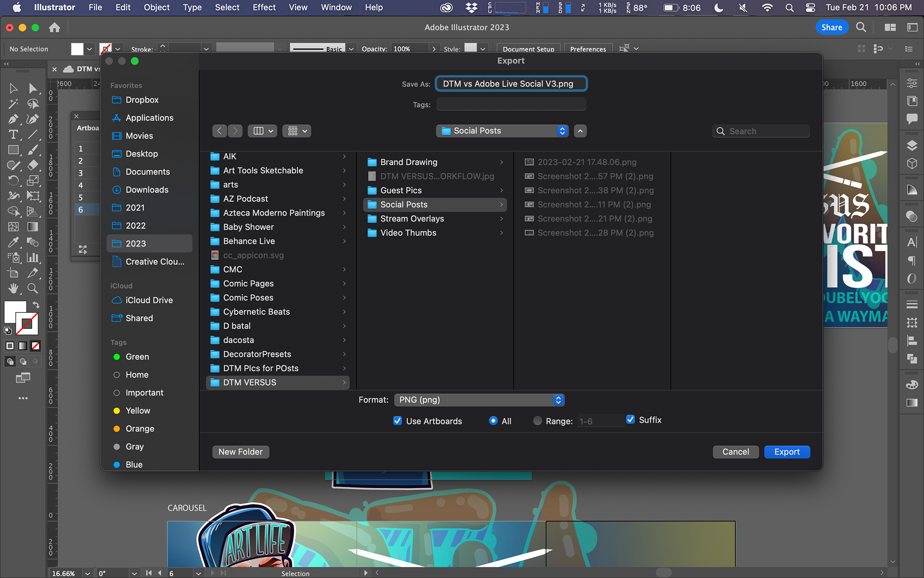Select the Rotate tool
Image resolution: width=924 pixels, height=578 pixels.
13,181
